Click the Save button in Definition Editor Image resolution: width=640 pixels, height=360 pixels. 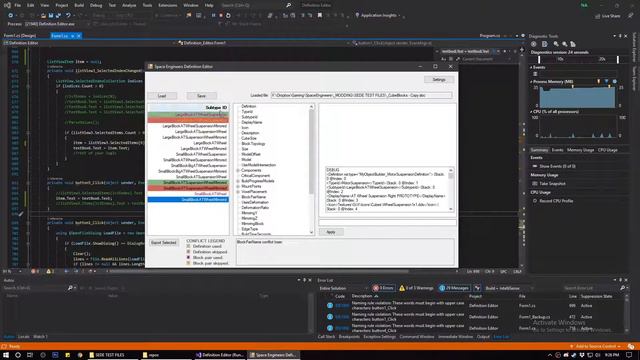[x=201, y=96]
